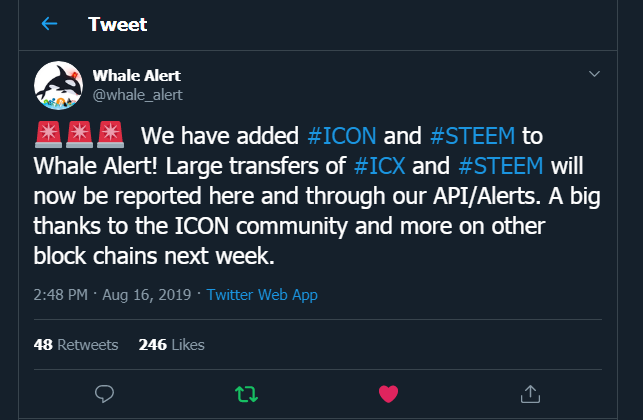Click the 2:48 PM Aug 16, 2019 timestamp
This screenshot has height=420, width=643.
(112, 296)
